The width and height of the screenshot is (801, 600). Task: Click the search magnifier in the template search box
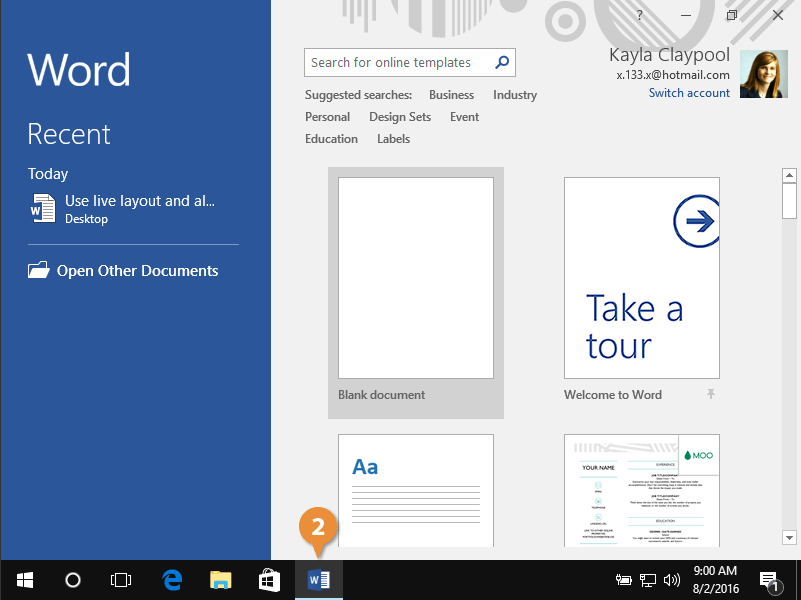click(x=501, y=62)
